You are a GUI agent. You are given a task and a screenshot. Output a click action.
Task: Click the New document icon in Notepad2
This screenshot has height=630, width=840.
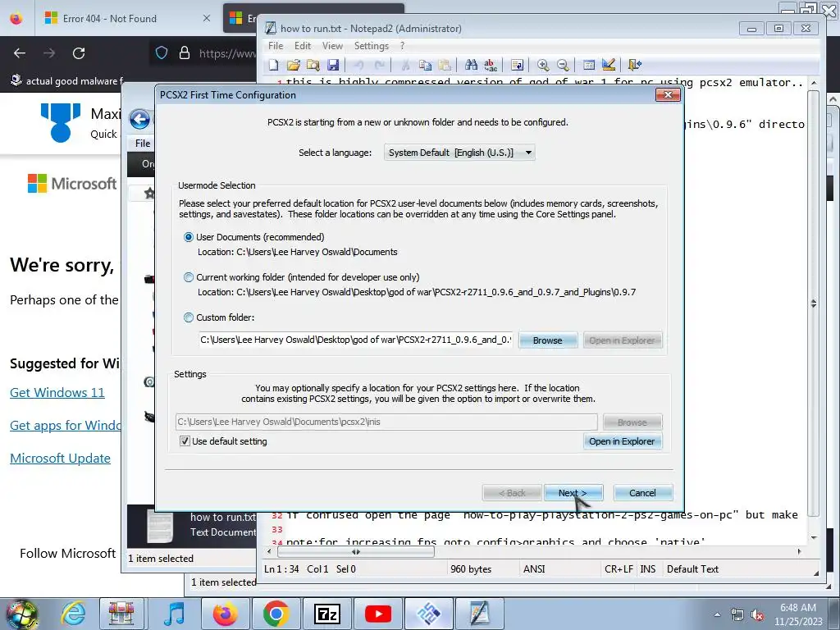pos(274,65)
